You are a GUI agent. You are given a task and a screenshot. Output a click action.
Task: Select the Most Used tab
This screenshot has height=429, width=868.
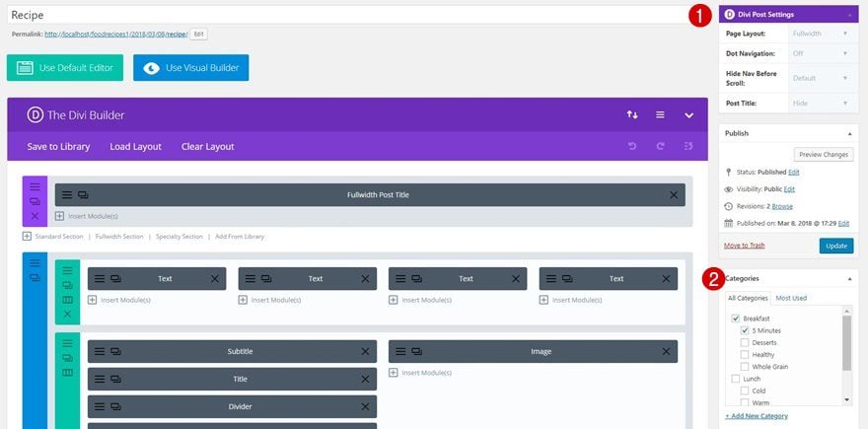[791, 298]
